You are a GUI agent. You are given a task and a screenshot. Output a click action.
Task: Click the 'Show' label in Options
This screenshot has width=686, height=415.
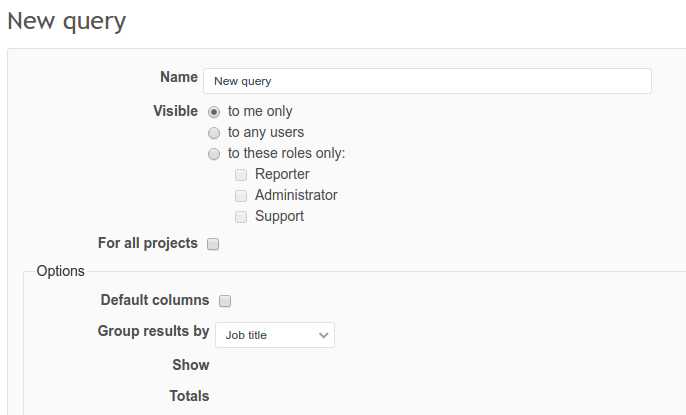coord(190,365)
